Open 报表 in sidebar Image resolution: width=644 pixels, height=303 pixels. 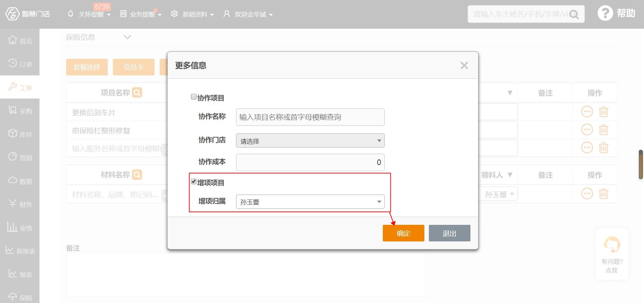click(20, 274)
